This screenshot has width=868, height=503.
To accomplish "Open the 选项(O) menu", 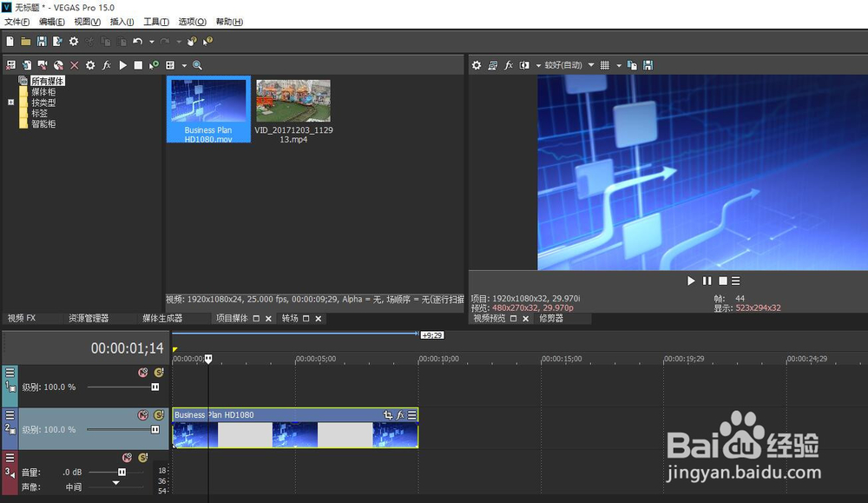I will pyautogui.click(x=192, y=22).
